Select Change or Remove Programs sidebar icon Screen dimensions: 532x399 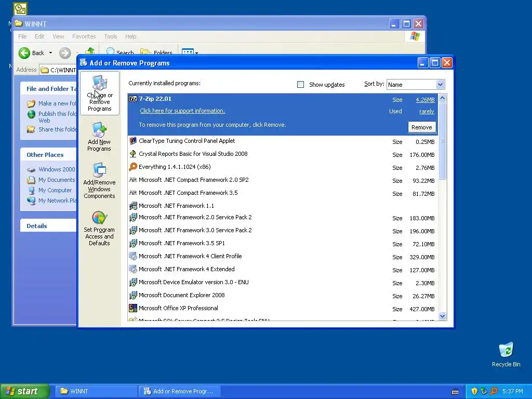pyautogui.click(x=99, y=93)
